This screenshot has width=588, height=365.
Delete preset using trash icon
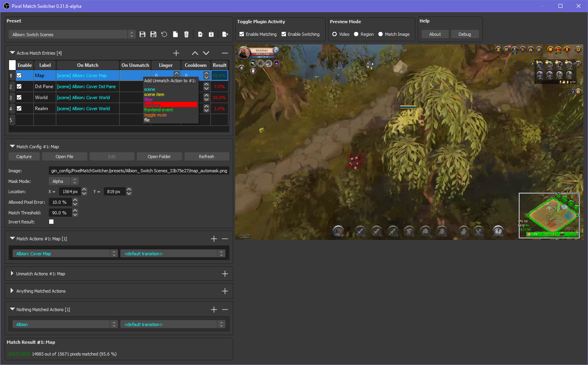186,34
